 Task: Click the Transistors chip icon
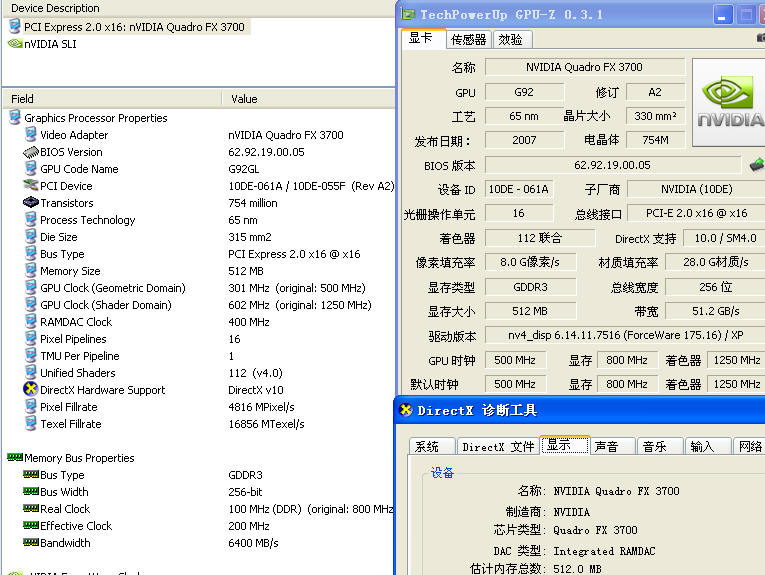[x=30, y=202]
